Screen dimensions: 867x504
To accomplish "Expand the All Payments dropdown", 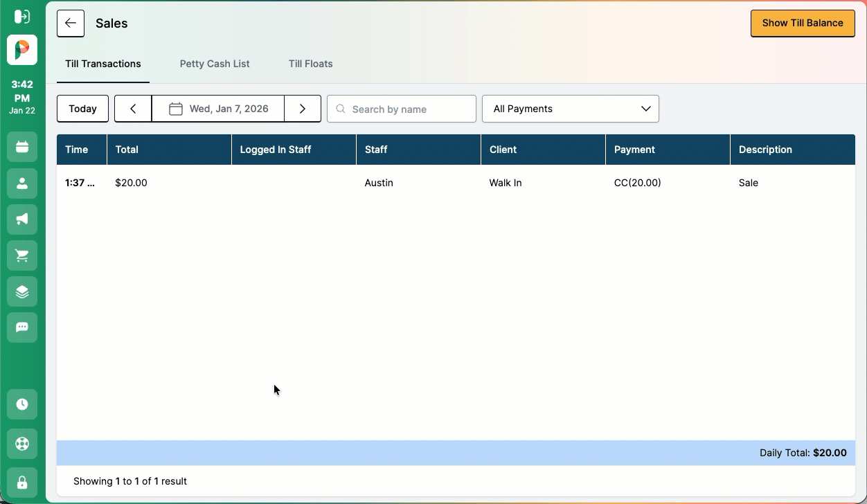I will click(570, 109).
